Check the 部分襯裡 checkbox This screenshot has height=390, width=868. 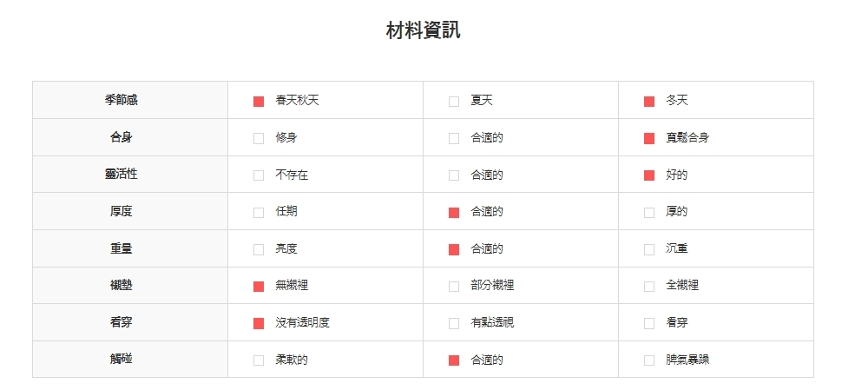454,286
